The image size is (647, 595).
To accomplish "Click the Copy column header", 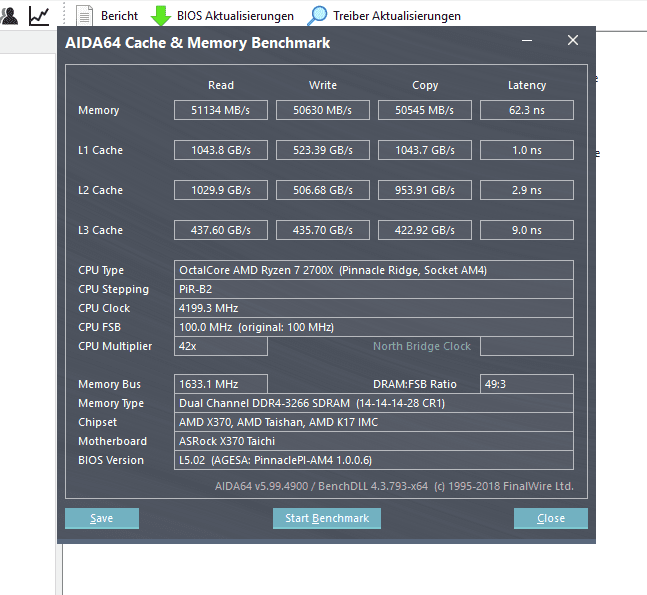I will click(x=425, y=85).
